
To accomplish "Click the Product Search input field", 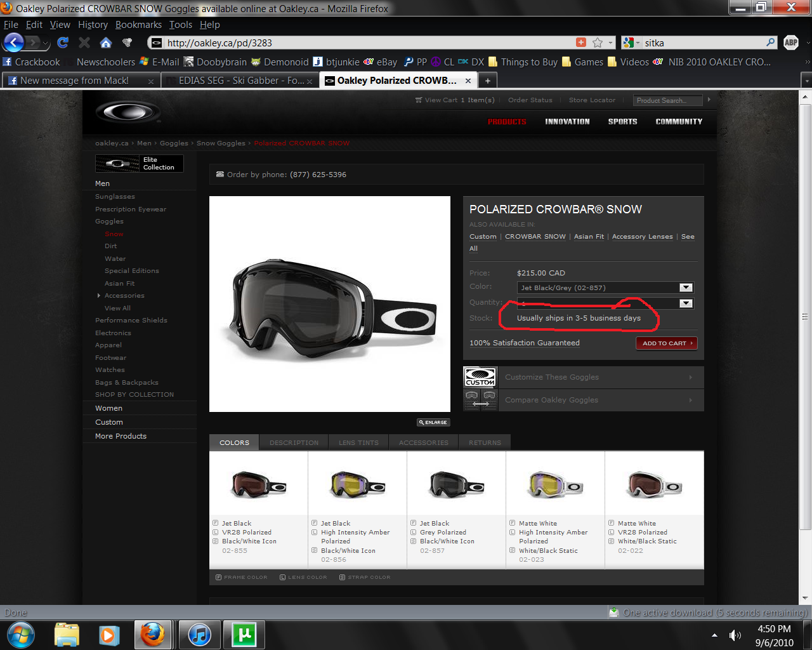I will pos(668,100).
